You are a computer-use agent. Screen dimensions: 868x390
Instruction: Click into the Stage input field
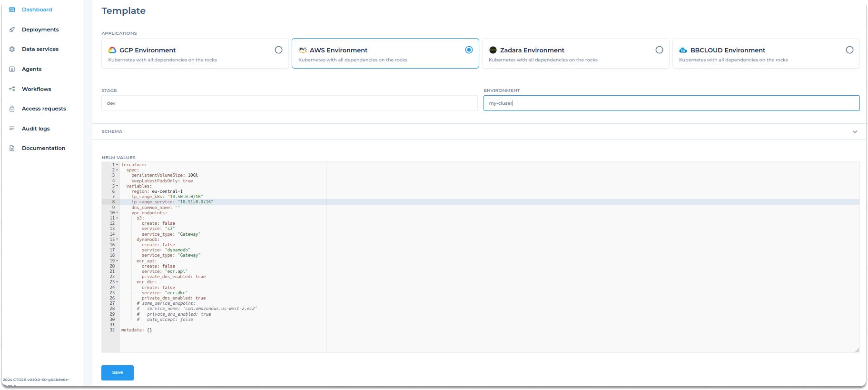click(289, 103)
